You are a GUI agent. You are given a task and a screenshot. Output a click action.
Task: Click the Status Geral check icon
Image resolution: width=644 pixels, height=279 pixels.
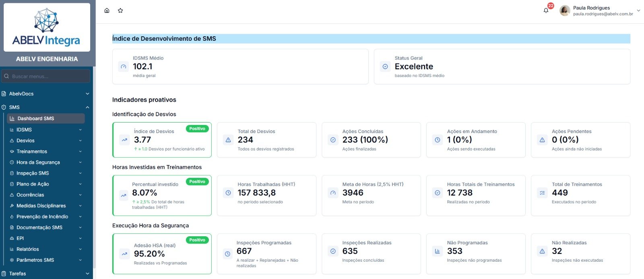pos(385,67)
